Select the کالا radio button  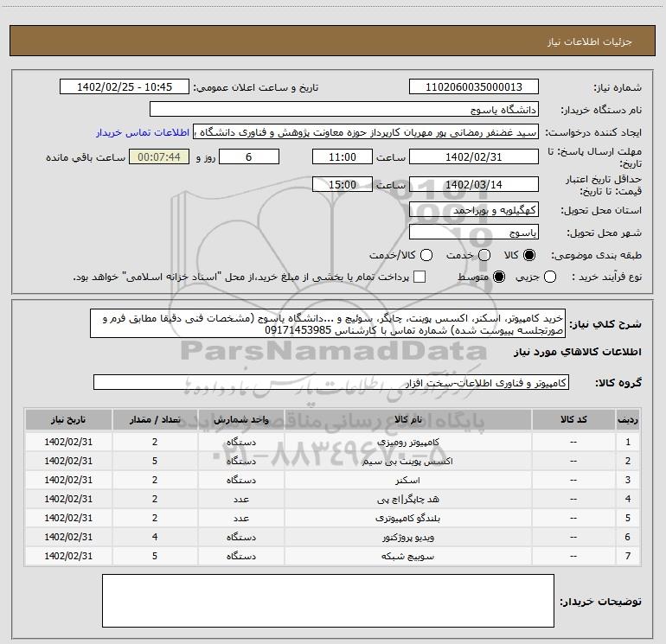click(x=529, y=255)
